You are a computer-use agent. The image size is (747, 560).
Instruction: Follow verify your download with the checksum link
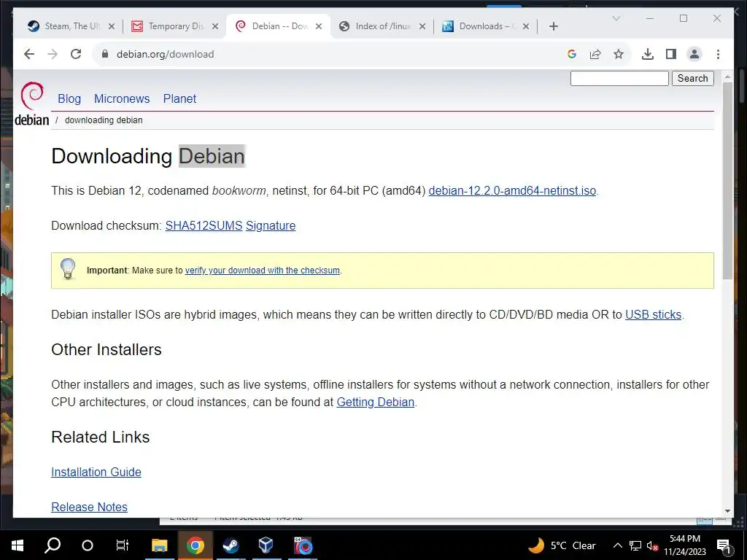(x=262, y=271)
